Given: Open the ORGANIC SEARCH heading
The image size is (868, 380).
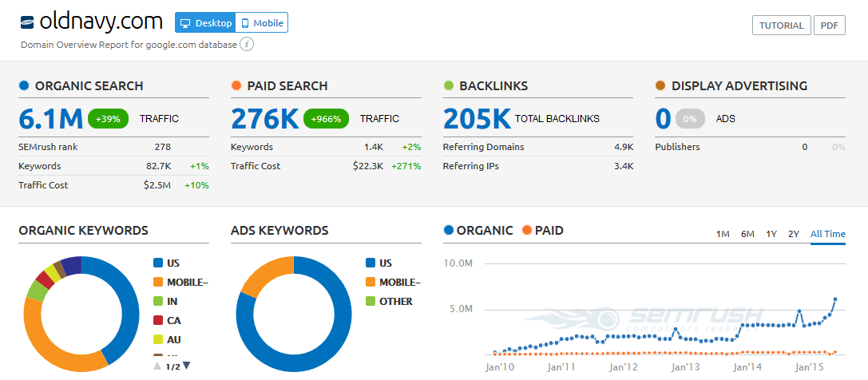Looking at the screenshot, I should [x=89, y=85].
